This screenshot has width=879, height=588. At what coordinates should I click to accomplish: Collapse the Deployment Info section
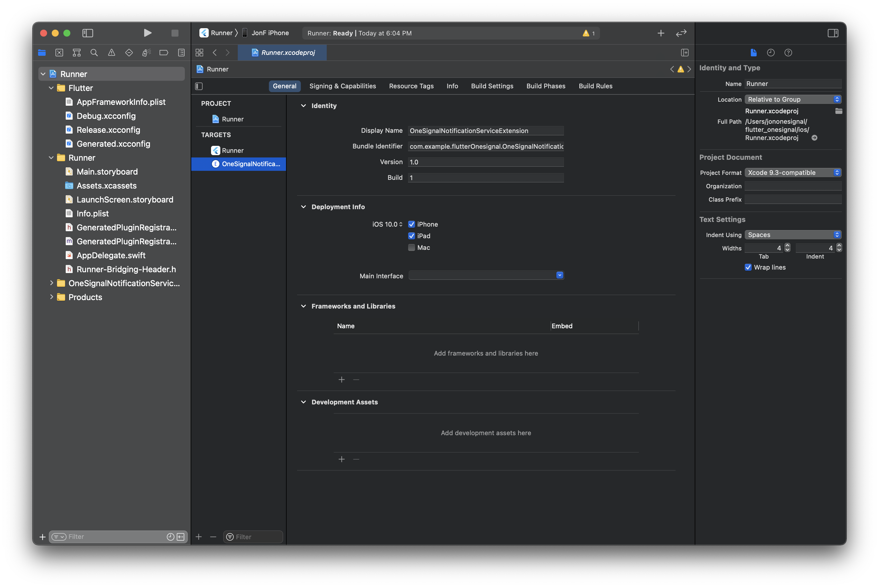tap(303, 207)
